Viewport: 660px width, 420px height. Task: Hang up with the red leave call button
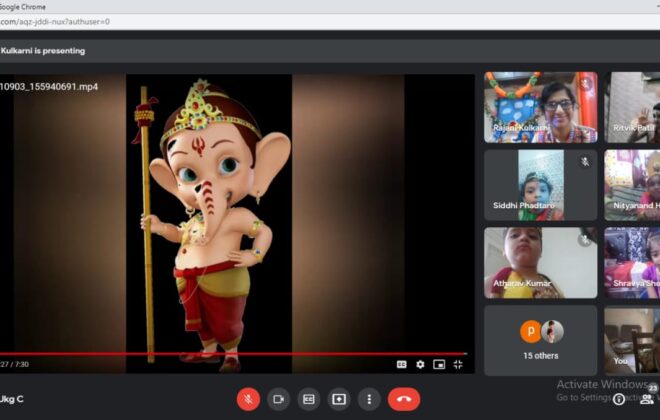(404, 399)
